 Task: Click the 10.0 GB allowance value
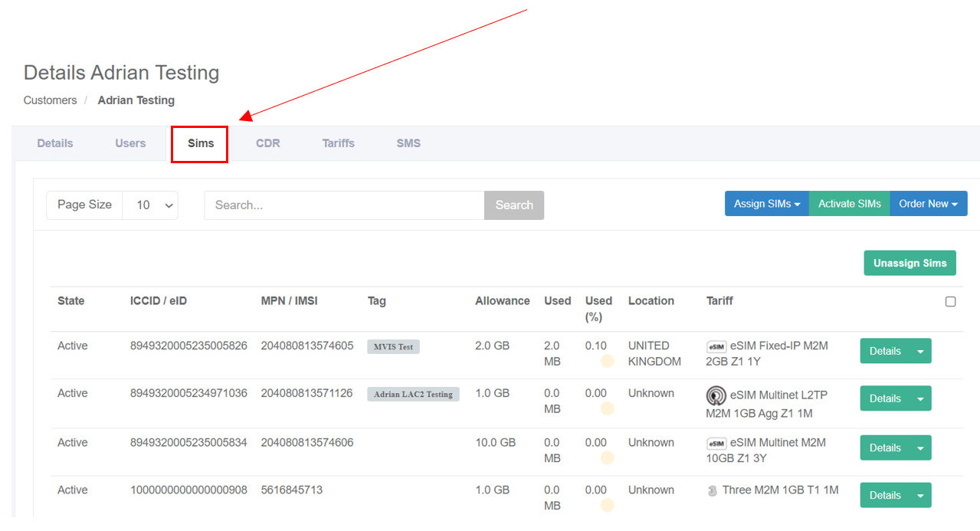pos(495,442)
